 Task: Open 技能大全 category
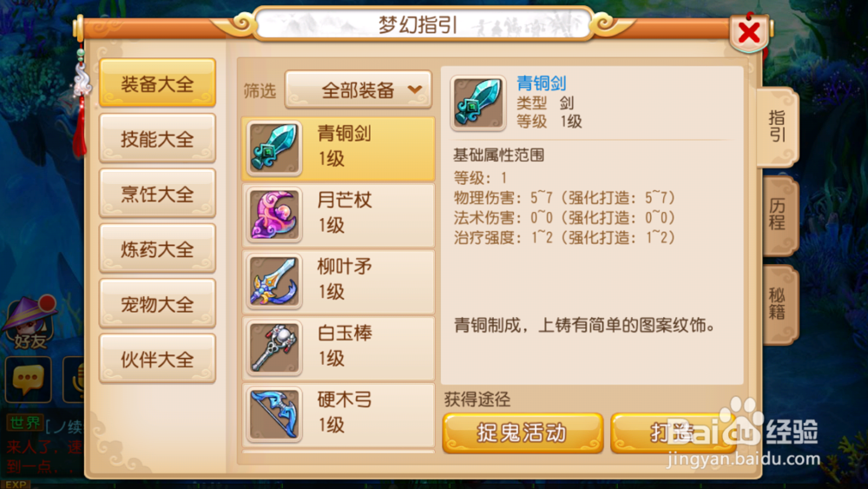[157, 138]
